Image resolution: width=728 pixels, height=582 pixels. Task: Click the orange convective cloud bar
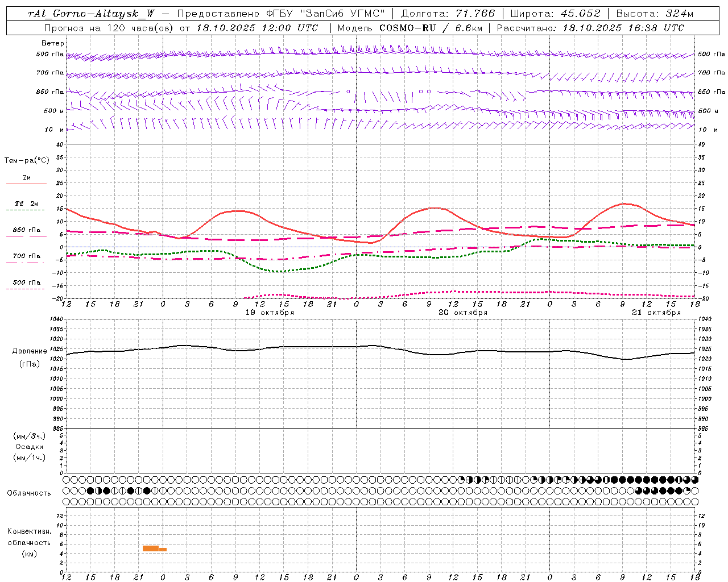coord(154,548)
